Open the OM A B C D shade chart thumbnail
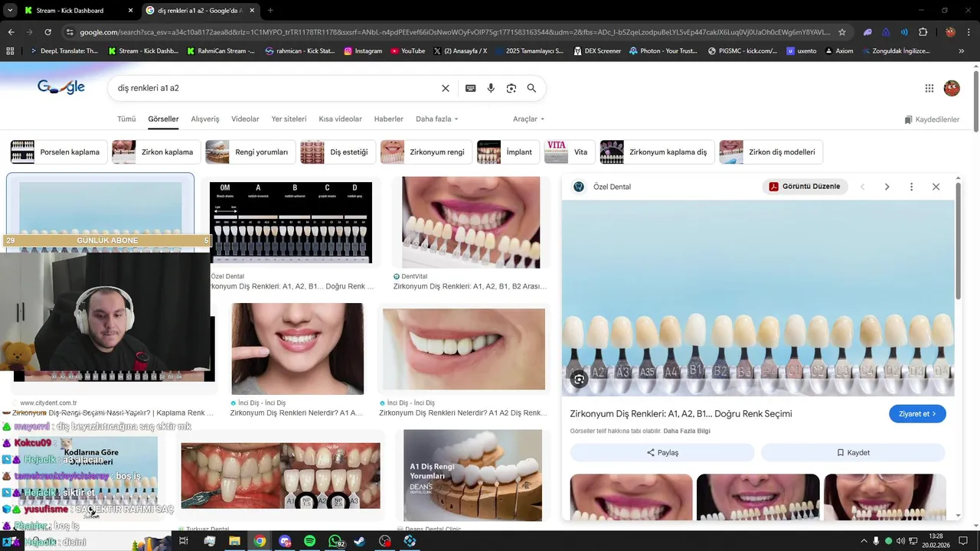The width and height of the screenshot is (980, 551). 291,223
